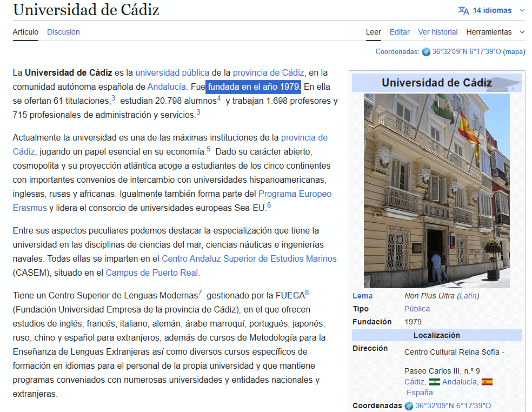This screenshot has height=412, width=532.
Task: Follow the provincia de Cádiz link in first paragraph
Action: [x=268, y=73]
